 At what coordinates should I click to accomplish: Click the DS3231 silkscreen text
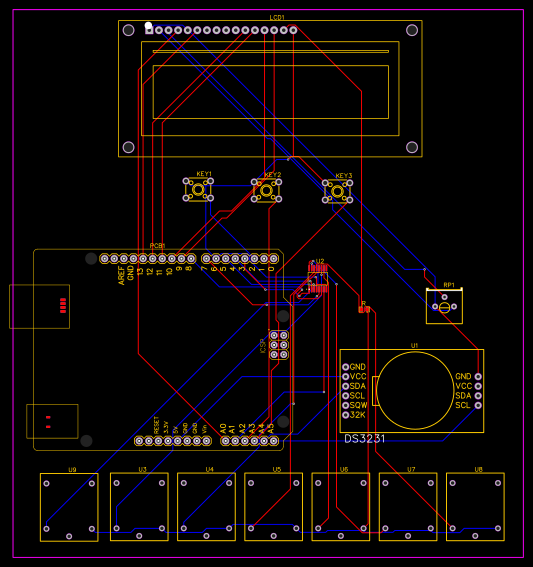pos(364,439)
